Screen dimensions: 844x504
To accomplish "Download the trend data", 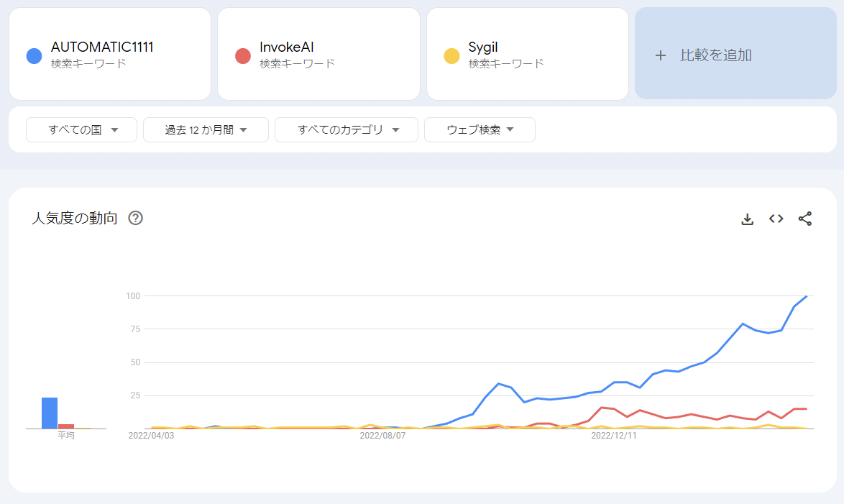I will (x=748, y=219).
